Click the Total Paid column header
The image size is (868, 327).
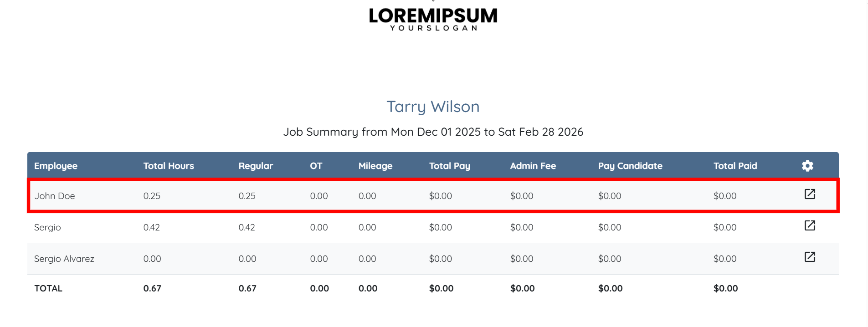pos(735,166)
